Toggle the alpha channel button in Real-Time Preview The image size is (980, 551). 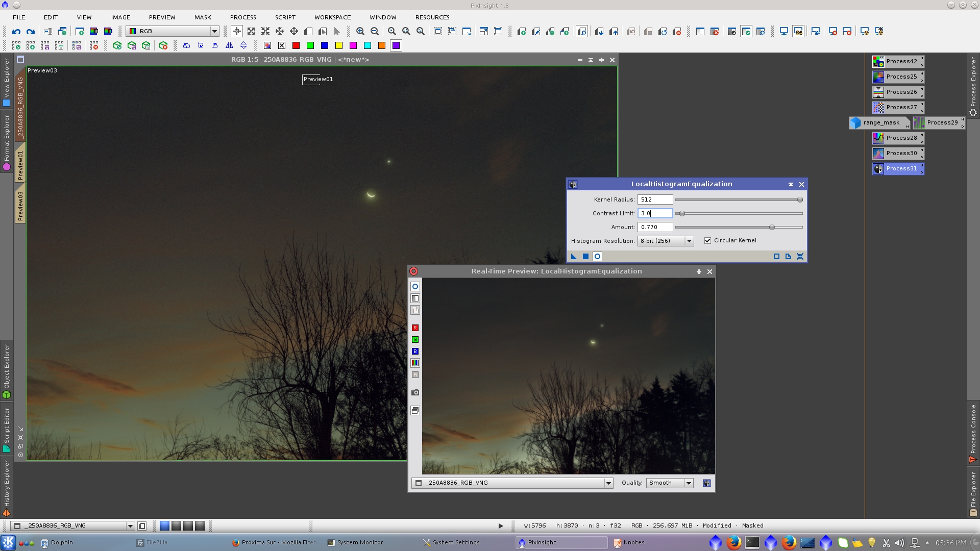[x=415, y=375]
